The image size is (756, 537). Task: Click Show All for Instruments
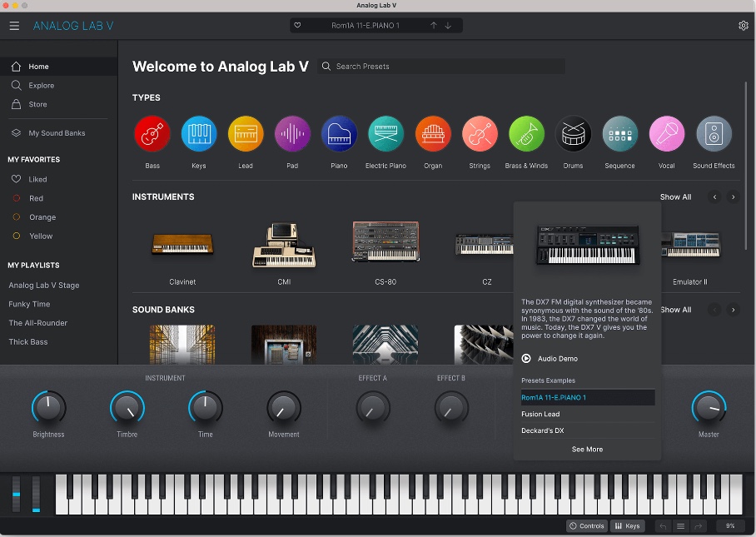(x=675, y=196)
